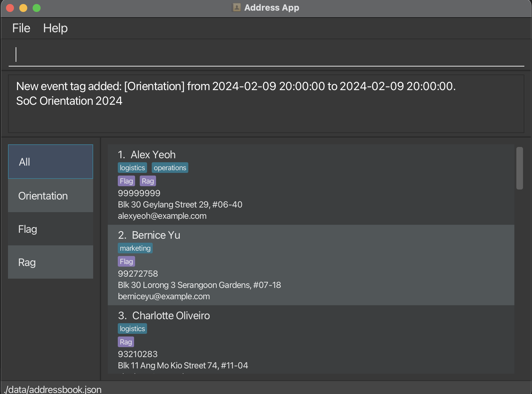
Task: Select the Orientation event in sidebar
Action: tap(51, 196)
